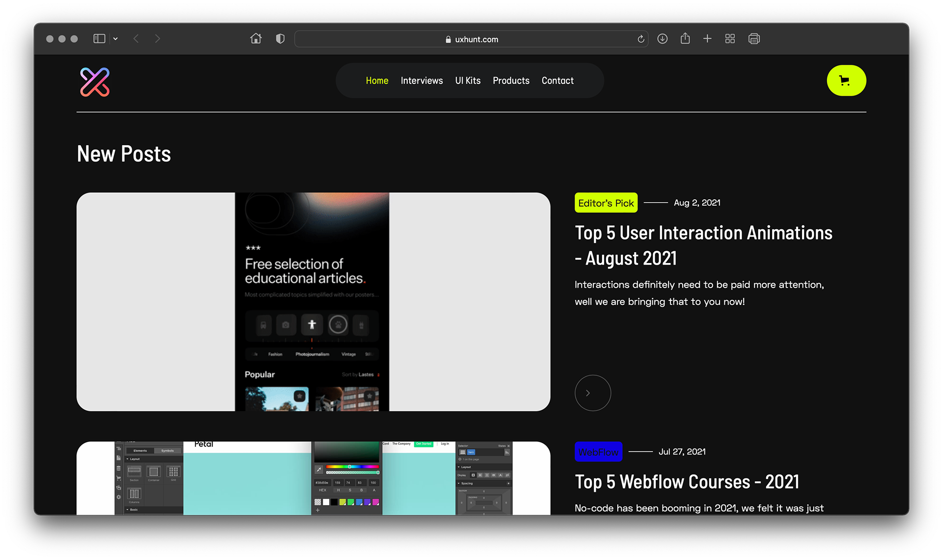Go forward with the browser forward arrow
The image size is (943, 560).
(157, 39)
